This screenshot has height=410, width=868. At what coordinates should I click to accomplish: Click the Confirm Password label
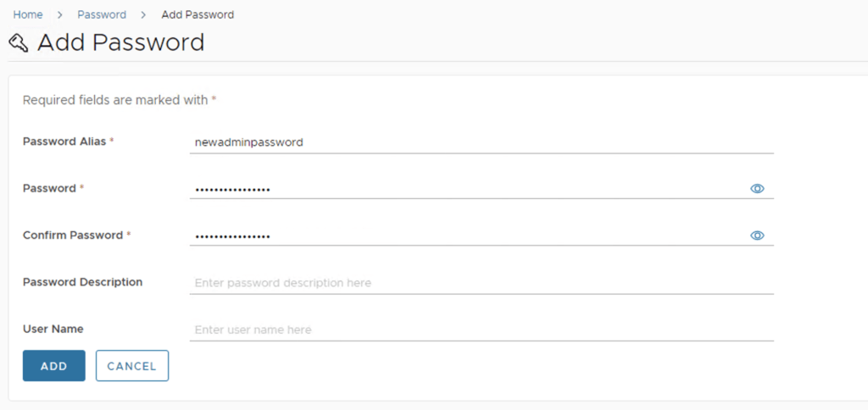click(x=73, y=235)
